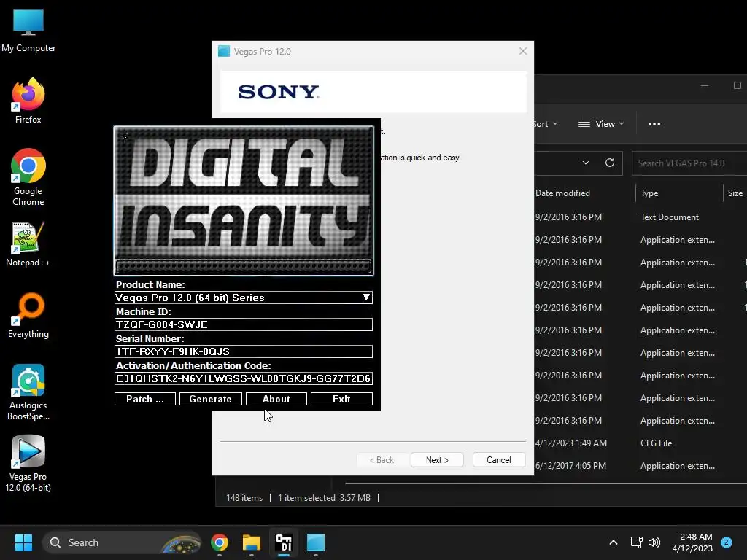The height and width of the screenshot is (560, 747).
Task: Refresh the File Explorer folder view
Action: (x=610, y=163)
